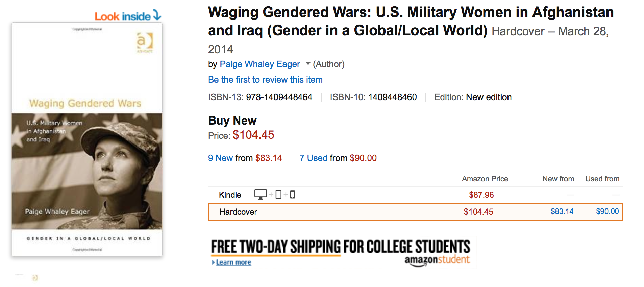Image resolution: width=644 pixels, height=287 pixels.
Task: Select the Hardcover format row
Action: coord(238,212)
